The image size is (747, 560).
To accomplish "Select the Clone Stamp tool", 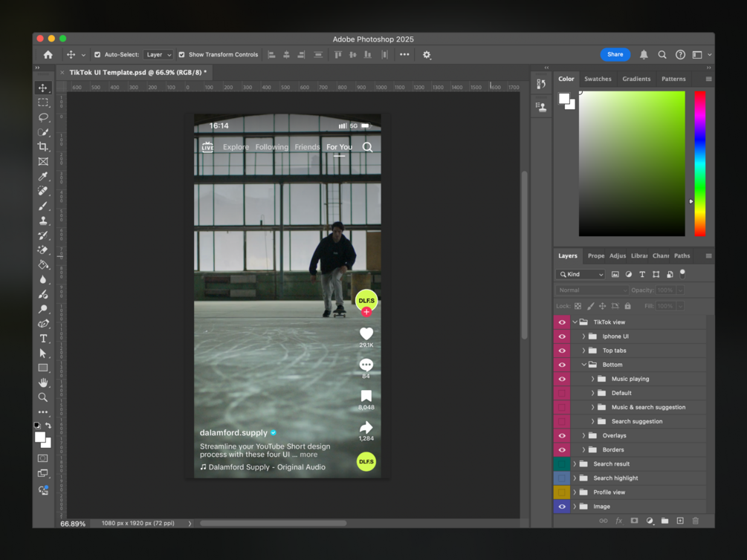I will click(x=43, y=221).
